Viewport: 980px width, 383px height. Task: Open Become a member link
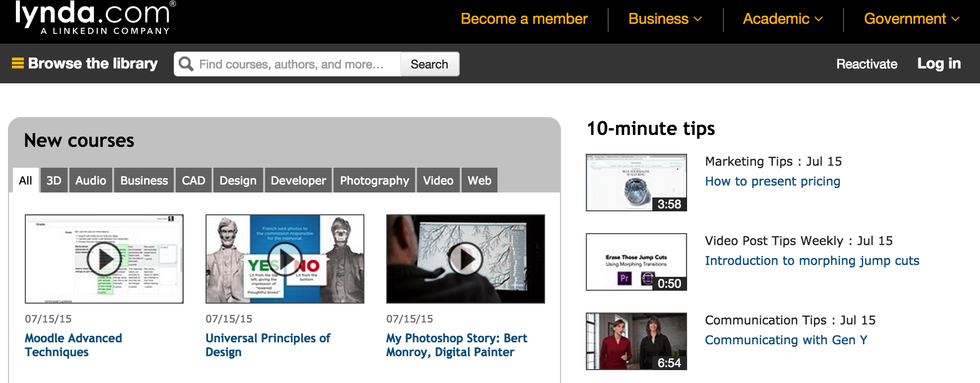[524, 19]
